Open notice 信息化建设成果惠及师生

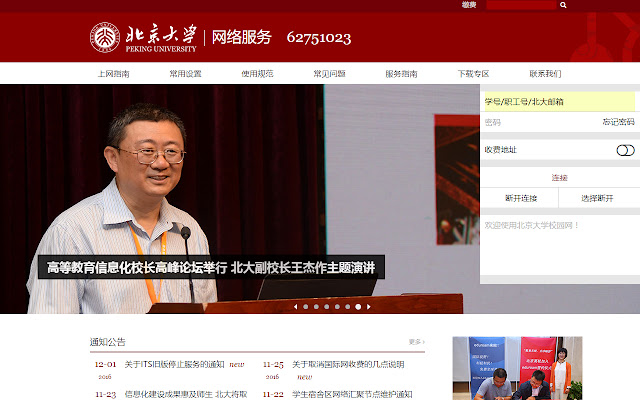pyautogui.click(x=186, y=394)
